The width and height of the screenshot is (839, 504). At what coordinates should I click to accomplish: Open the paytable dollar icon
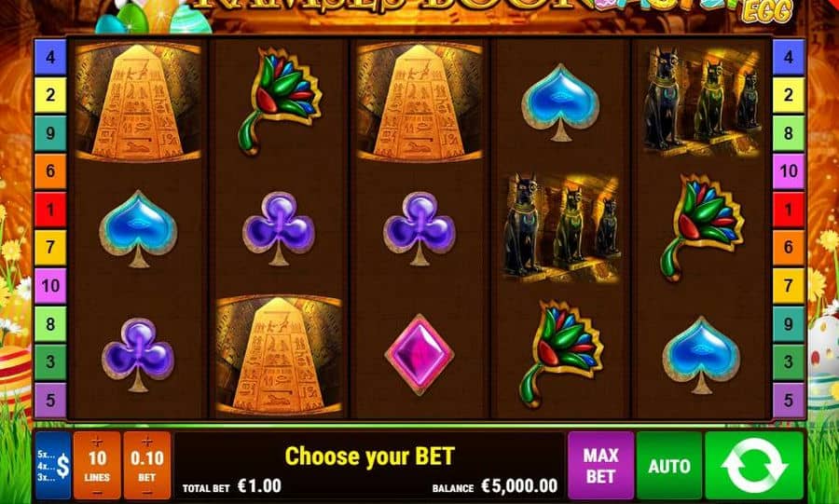click(x=53, y=465)
